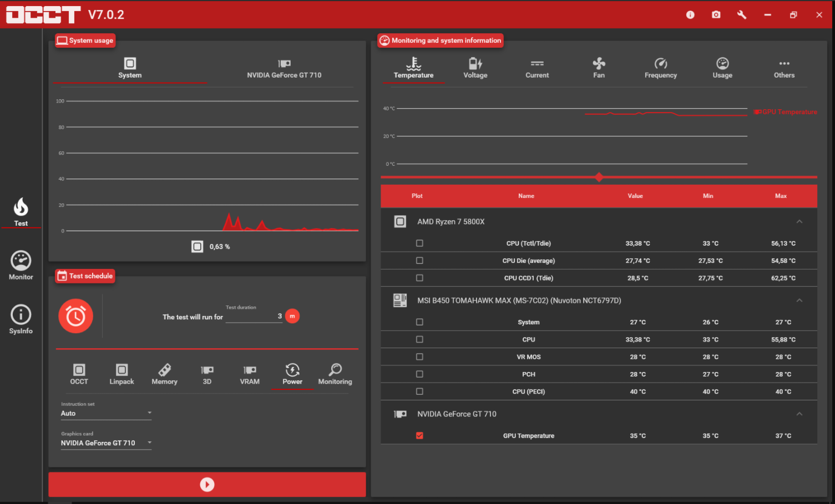
Task: Open the Others monitoring tab
Action: click(784, 68)
